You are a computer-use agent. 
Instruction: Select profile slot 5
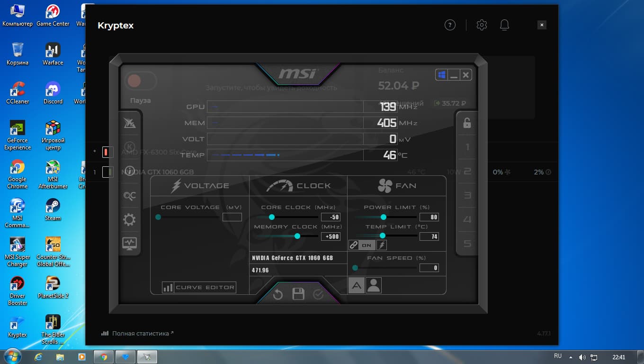tap(467, 244)
